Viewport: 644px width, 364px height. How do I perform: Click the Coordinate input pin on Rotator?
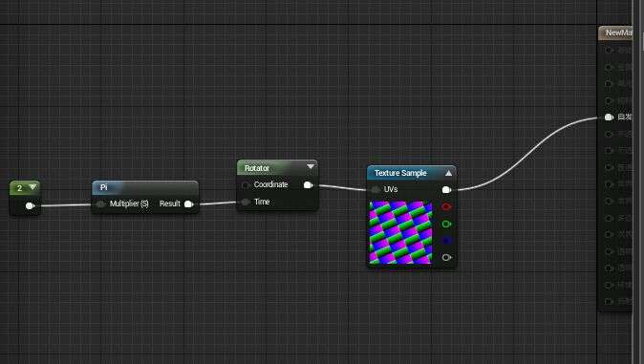tap(246, 185)
